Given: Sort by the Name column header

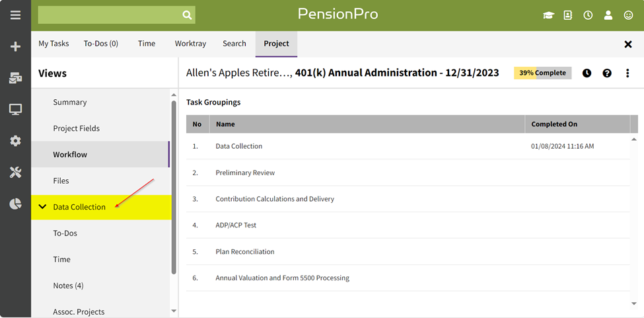Looking at the screenshot, I should tap(367, 124).
